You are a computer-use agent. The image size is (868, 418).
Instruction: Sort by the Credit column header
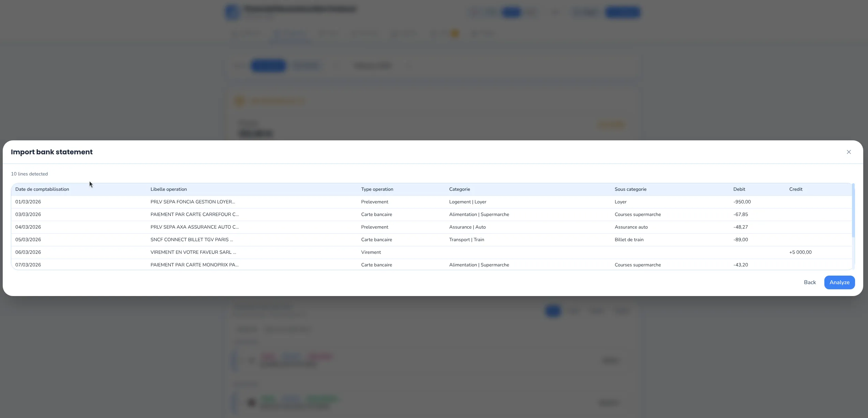tap(795, 189)
